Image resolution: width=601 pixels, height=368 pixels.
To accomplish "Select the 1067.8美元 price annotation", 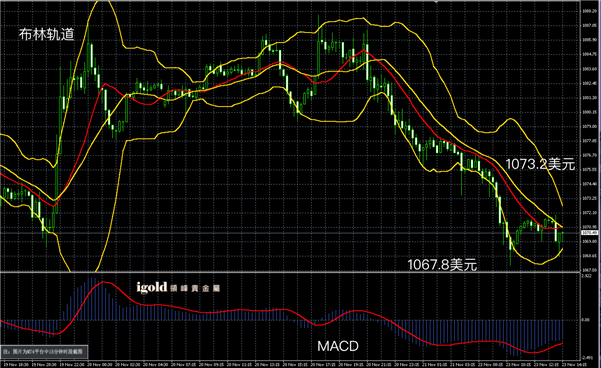I will point(442,264).
